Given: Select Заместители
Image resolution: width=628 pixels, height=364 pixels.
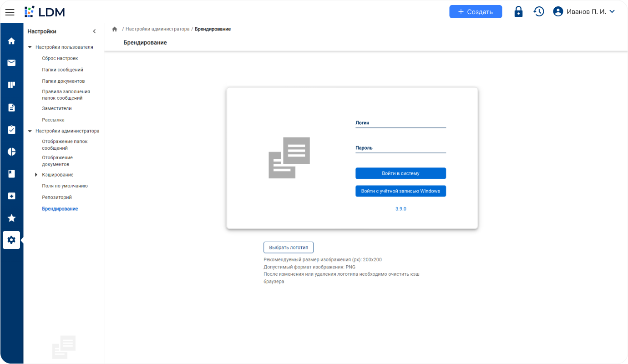Looking at the screenshot, I should (x=57, y=108).
